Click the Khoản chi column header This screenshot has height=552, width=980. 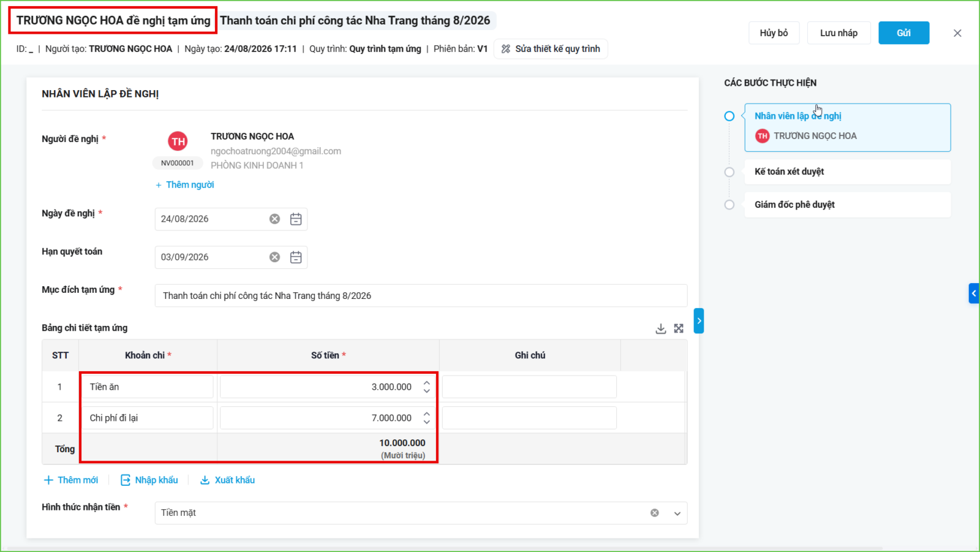(148, 355)
